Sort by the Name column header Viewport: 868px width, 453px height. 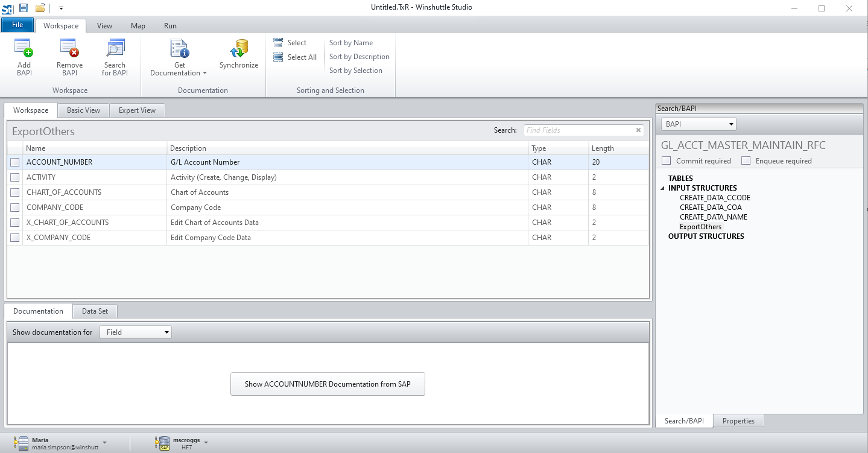pos(95,148)
